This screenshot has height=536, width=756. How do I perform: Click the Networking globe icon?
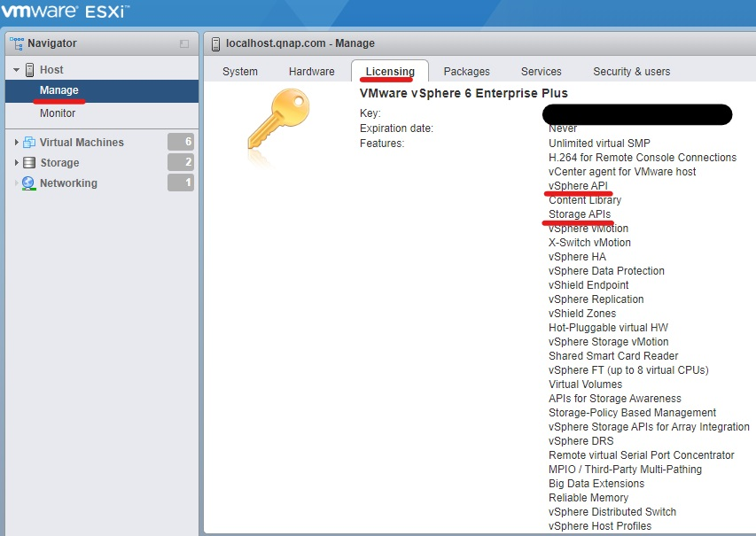click(x=27, y=183)
